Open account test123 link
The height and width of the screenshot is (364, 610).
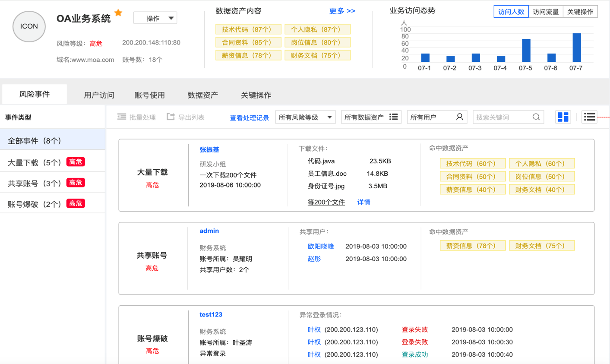click(211, 314)
